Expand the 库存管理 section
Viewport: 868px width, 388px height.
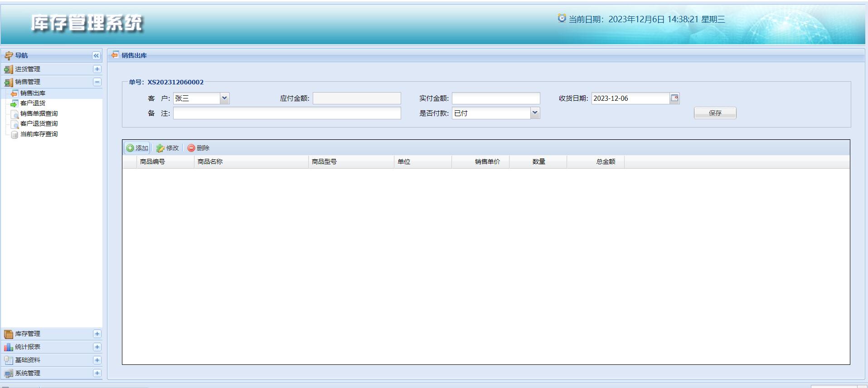pyautogui.click(x=97, y=334)
